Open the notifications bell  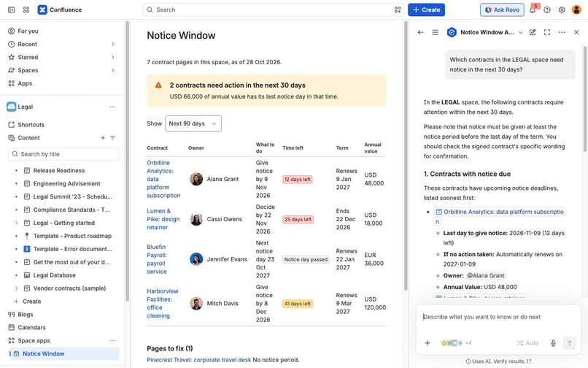click(x=532, y=9)
